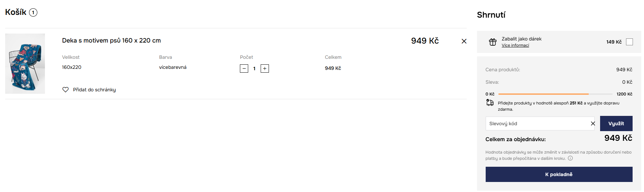This screenshot has height=192, width=644.
Task: Open the dog blanket product thumbnail
Action: pos(25,64)
